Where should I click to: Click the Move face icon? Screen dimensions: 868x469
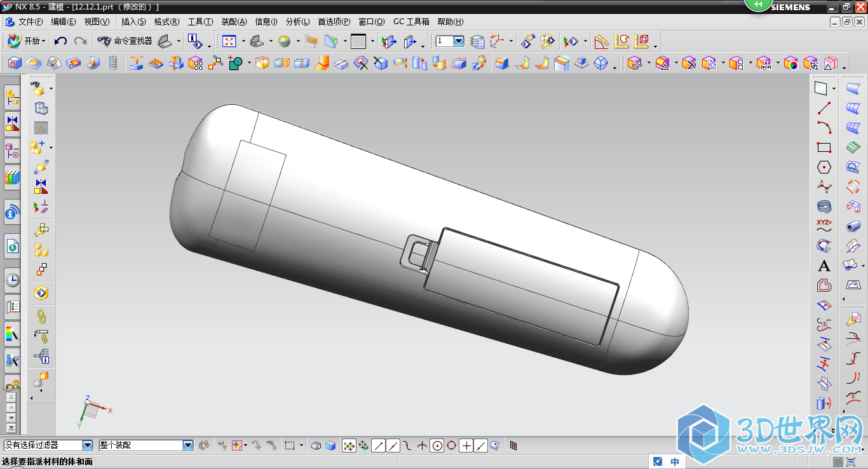tap(635, 63)
